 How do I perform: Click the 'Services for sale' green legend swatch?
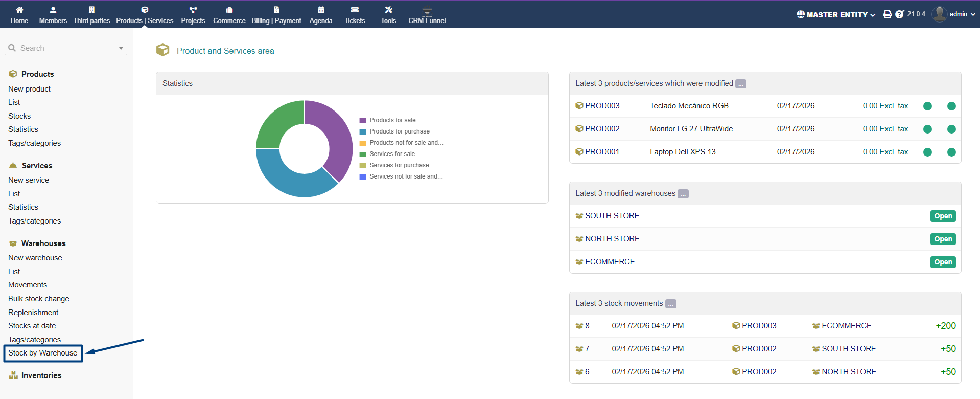[363, 154]
